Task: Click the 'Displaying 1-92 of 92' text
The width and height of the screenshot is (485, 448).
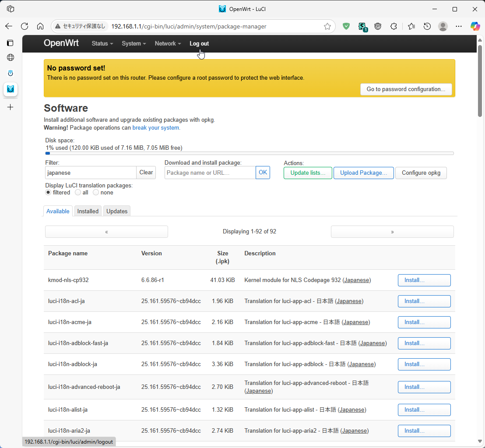Action: tap(250, 231)
